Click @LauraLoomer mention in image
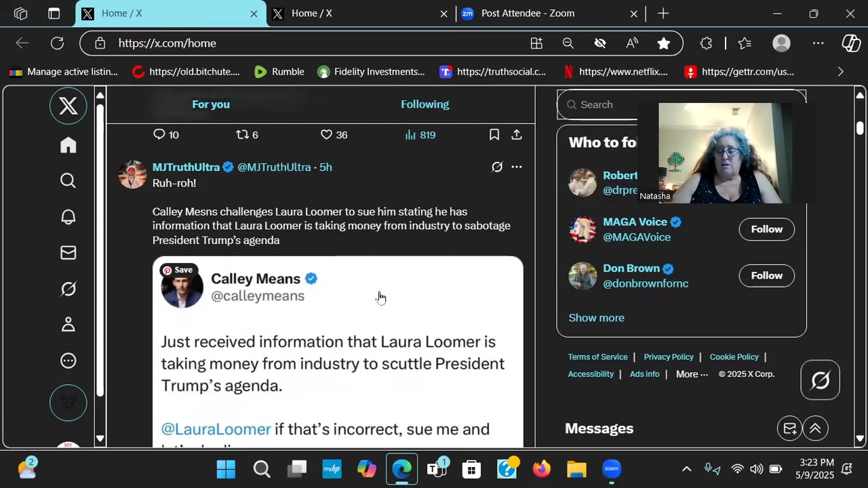 tap(216, 429)
